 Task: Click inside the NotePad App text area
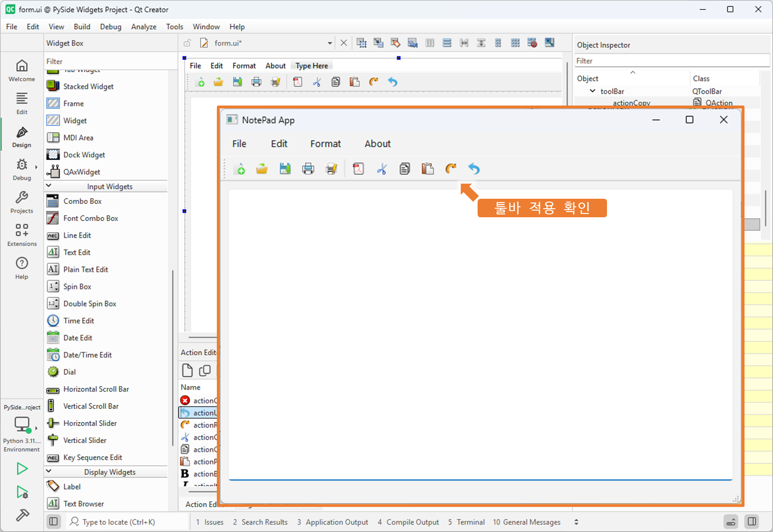[480, 335]
